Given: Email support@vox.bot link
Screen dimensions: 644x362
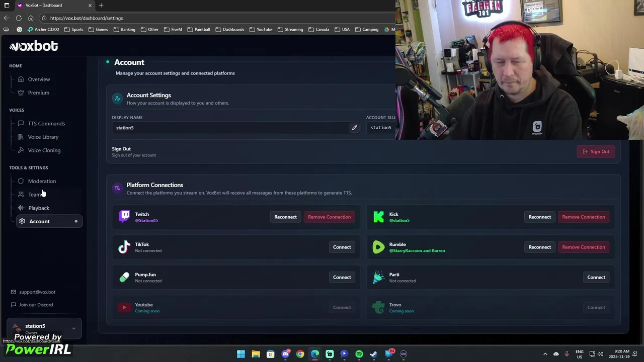Looking at the screenshot, I should coord(37,292).
